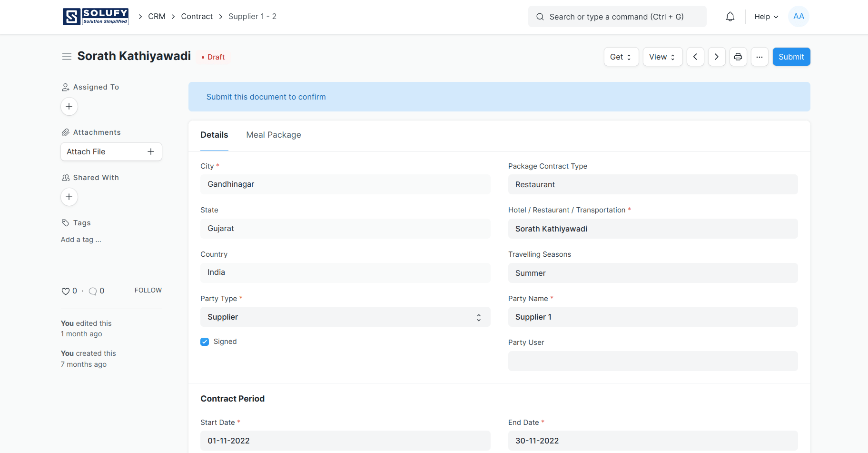Image resolution: width=868 pixels, height=453 pixels.
Task: Click Submit this document to confirm banner
Action: [x=499, y=97]
